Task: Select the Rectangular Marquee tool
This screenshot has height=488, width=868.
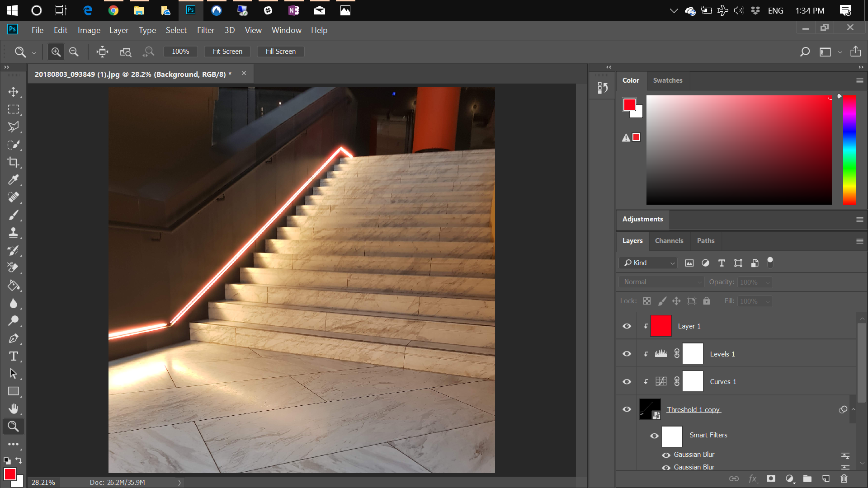Action: click(14, 109)
